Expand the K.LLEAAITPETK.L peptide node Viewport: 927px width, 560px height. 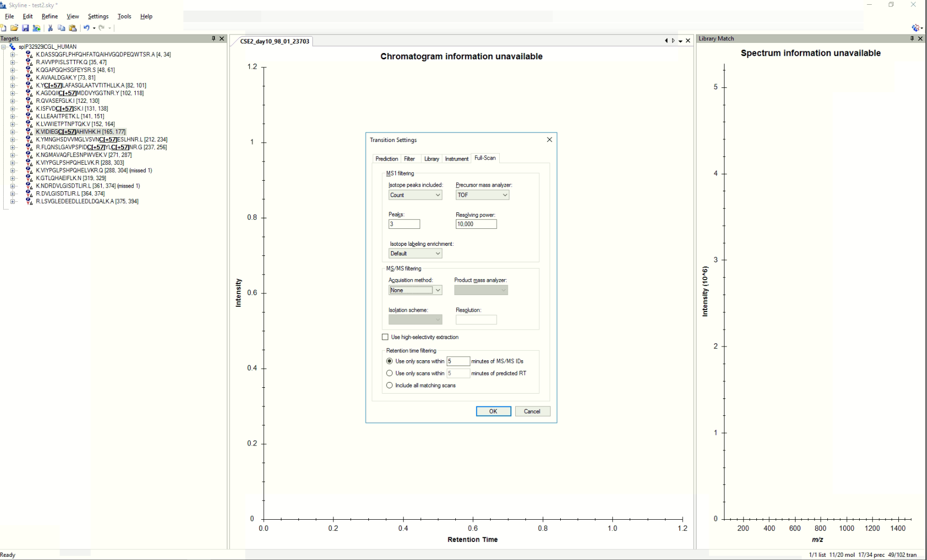click(x=13, y=116)
